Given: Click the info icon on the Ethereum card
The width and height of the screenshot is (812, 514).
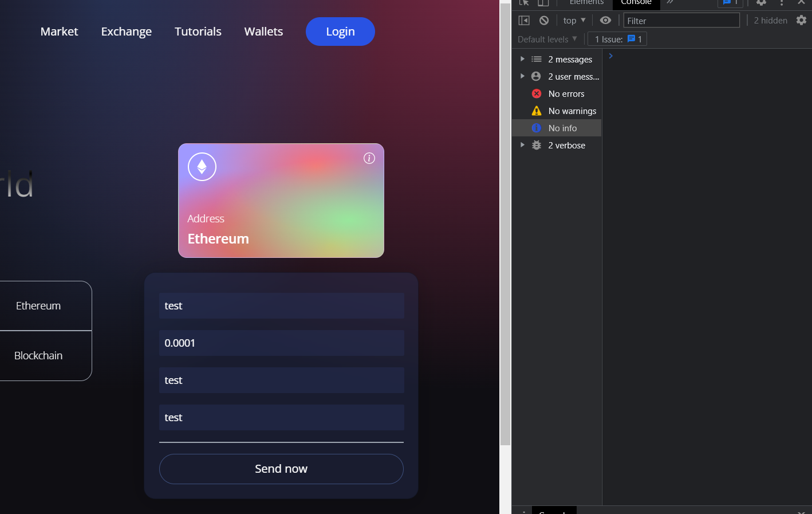Looking at the screenshot, I should pos(369,158).
